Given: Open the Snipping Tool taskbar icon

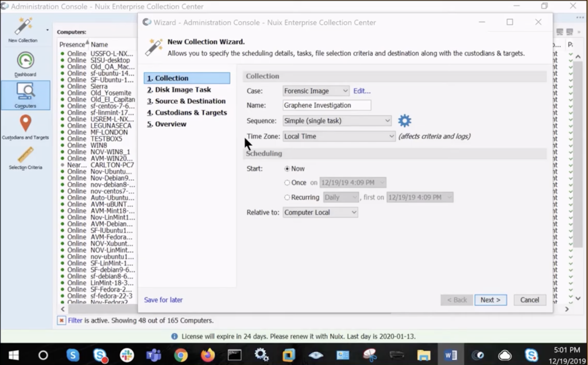Looking at the screenshot, I should coord(370,355).
